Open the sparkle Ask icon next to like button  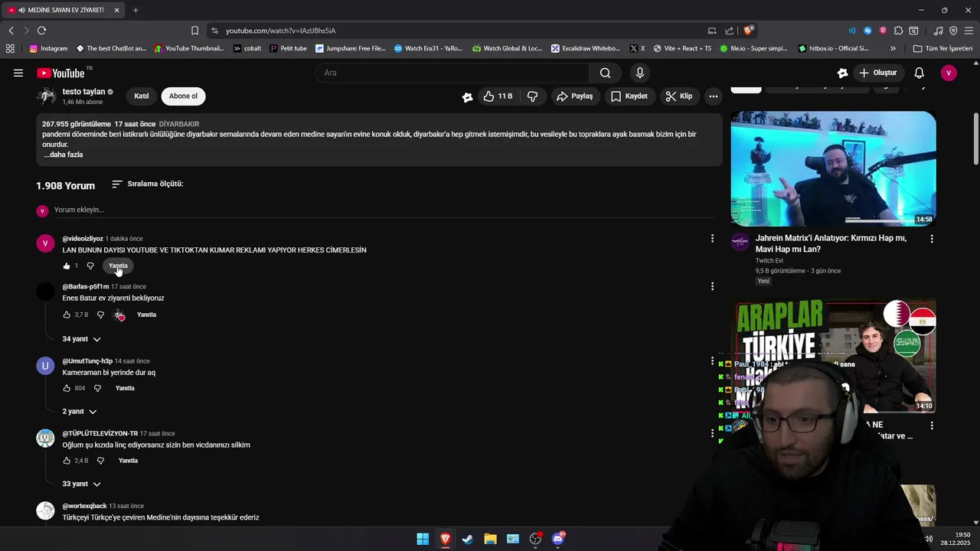pos(467,97)
